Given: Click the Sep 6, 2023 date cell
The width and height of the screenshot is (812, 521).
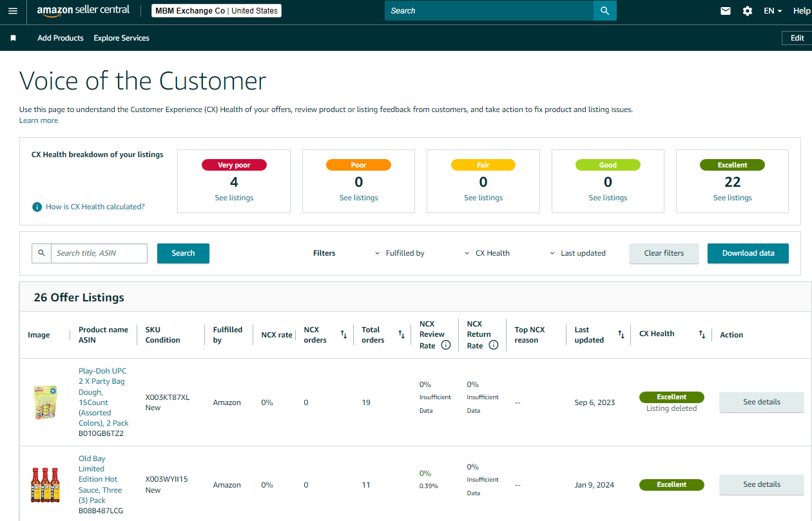Looking at the screenshot, I should tap(595, 403).
